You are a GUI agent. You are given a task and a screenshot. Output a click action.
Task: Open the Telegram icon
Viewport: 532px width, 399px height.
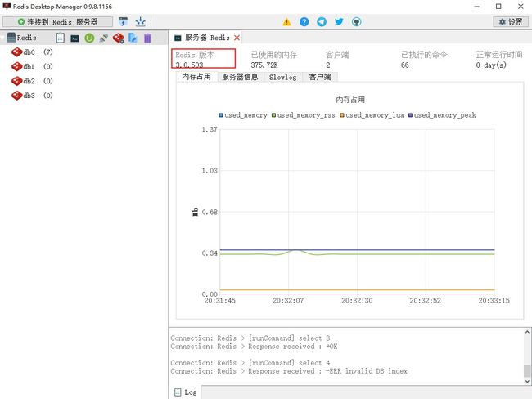pos(322,22)
